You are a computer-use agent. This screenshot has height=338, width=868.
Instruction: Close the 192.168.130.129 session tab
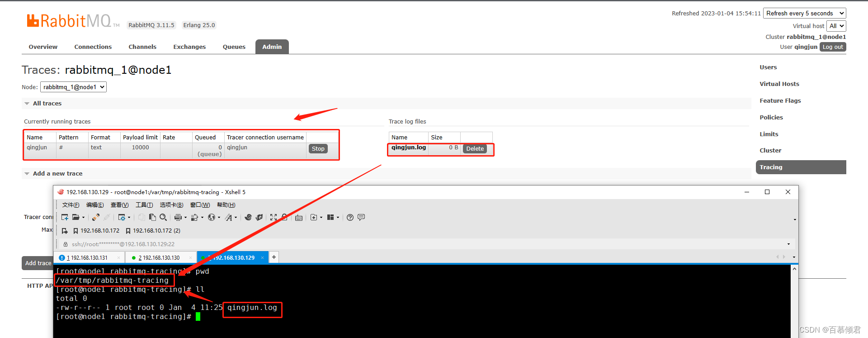262,257
